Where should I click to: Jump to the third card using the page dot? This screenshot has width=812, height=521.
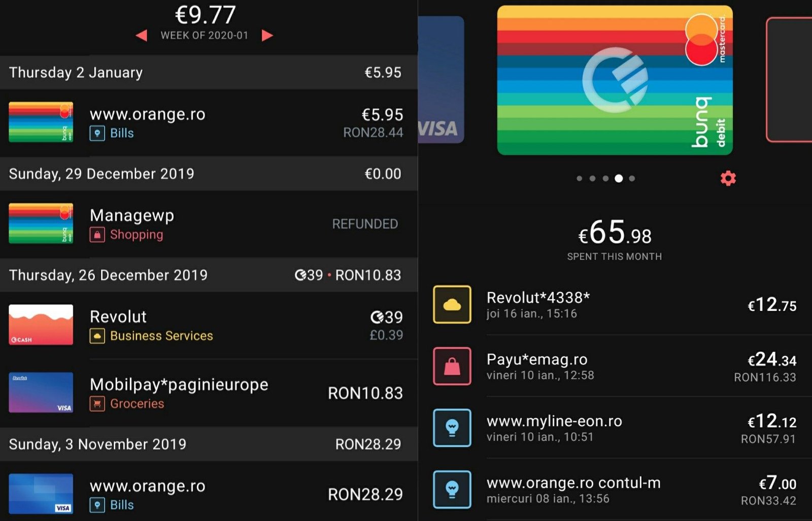pos(605,178)
